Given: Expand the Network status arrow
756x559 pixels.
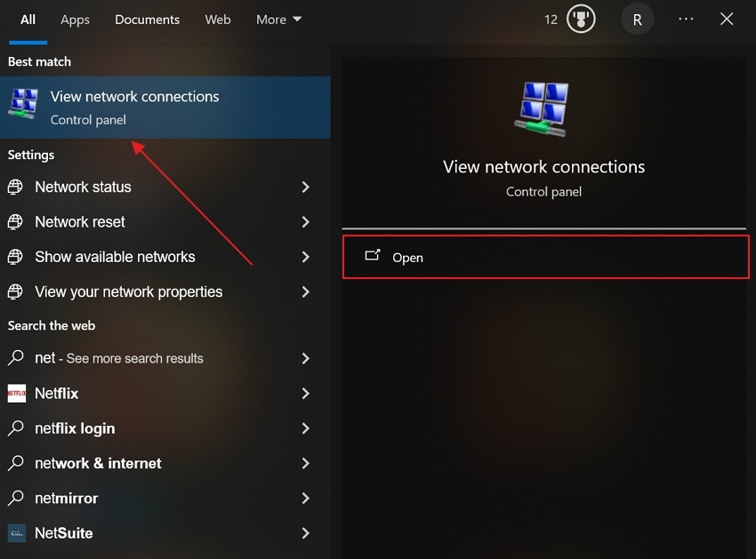Looking at the screenshot, I should [305, 187].
